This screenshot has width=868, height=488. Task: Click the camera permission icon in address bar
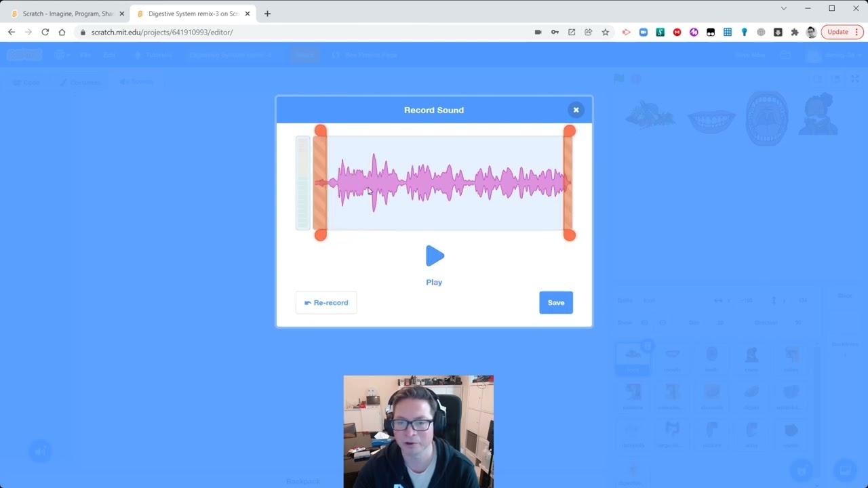pos(538,32)
